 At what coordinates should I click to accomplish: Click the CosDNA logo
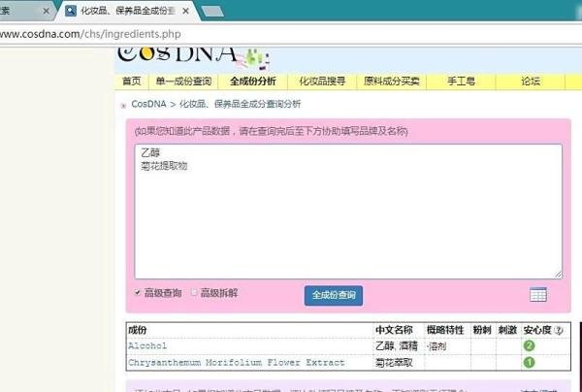193,57
